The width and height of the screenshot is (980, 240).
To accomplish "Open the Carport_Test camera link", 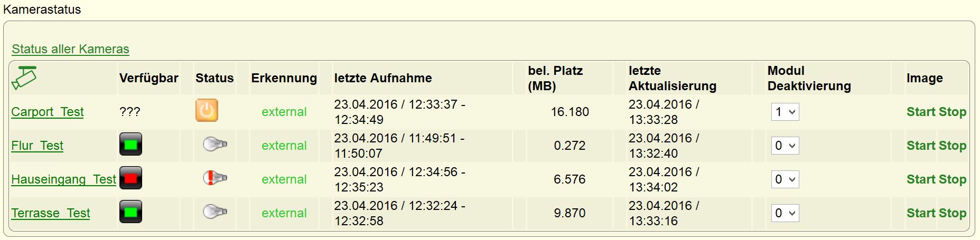I will point(48,112).
